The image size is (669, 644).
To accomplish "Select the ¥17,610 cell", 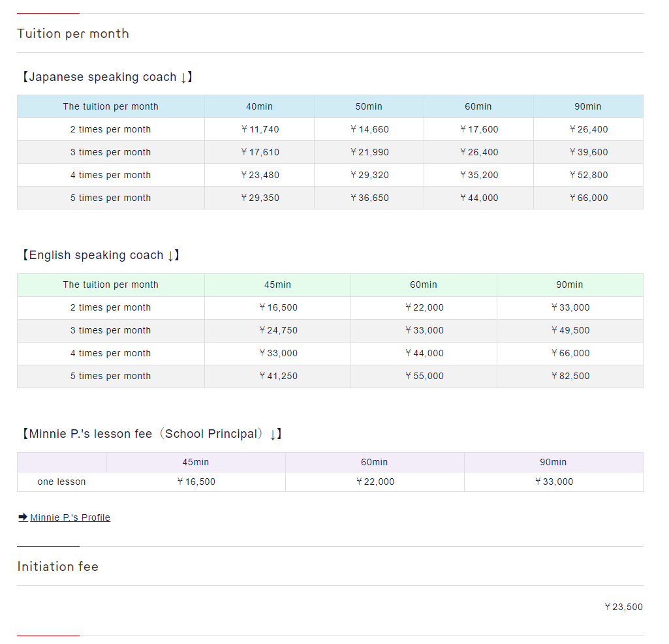I will pyautogui.click(x=259, y=152).
